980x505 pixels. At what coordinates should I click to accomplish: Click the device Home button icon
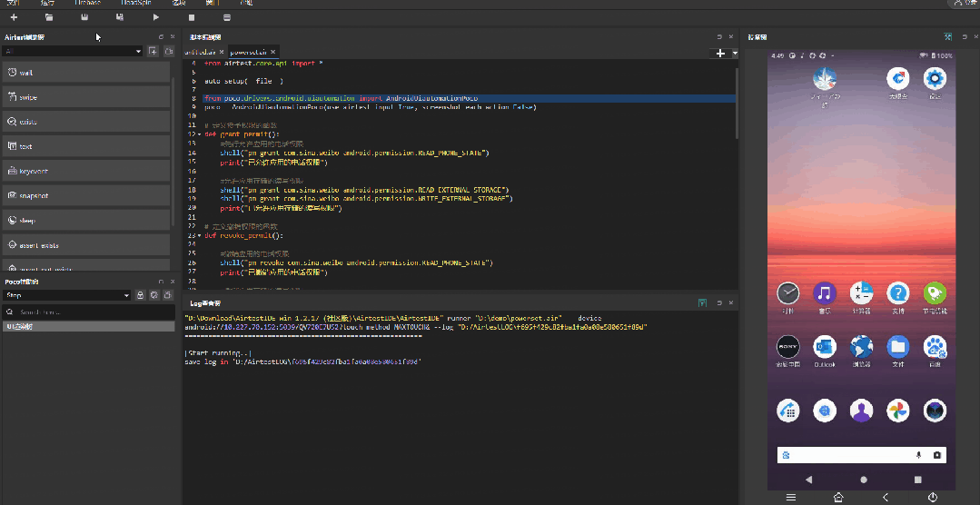click(837, 497)
